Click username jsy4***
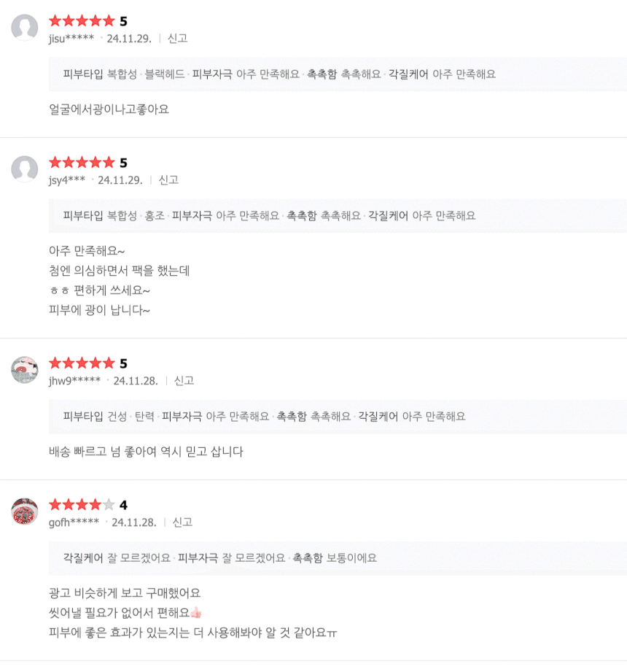 pos(67,180)
